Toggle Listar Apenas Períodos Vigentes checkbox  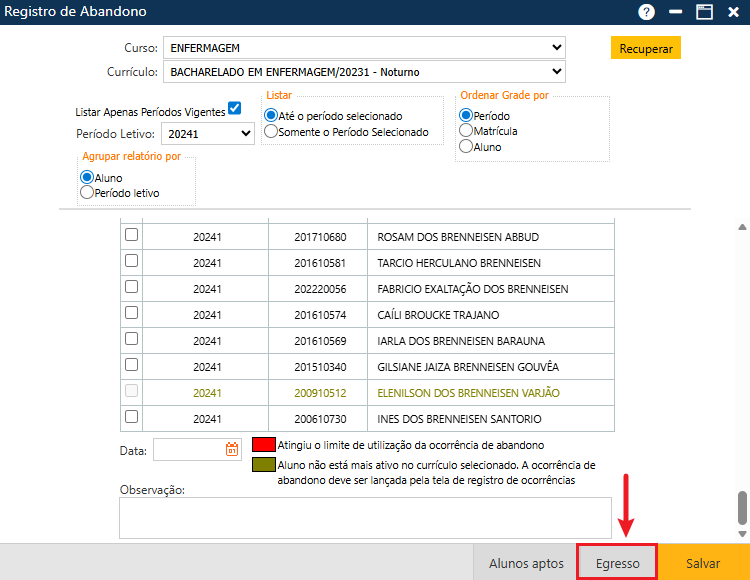pos(235,109)
